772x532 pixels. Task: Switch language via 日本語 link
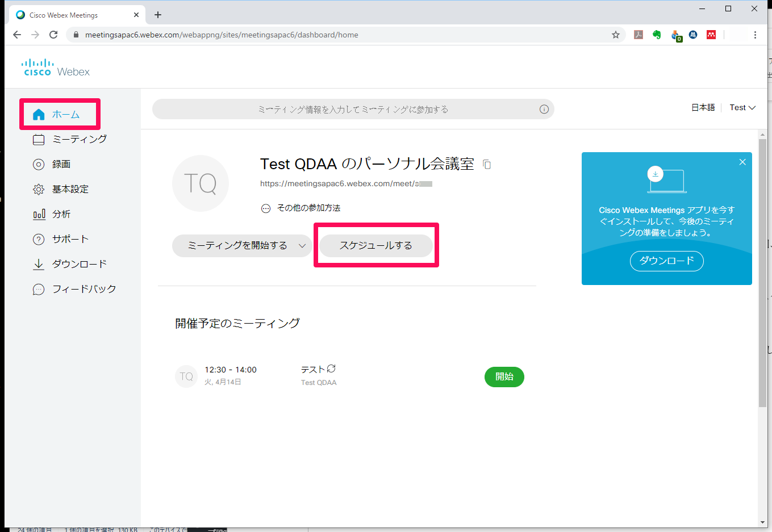pyautogui.click(x=703, y=107)
